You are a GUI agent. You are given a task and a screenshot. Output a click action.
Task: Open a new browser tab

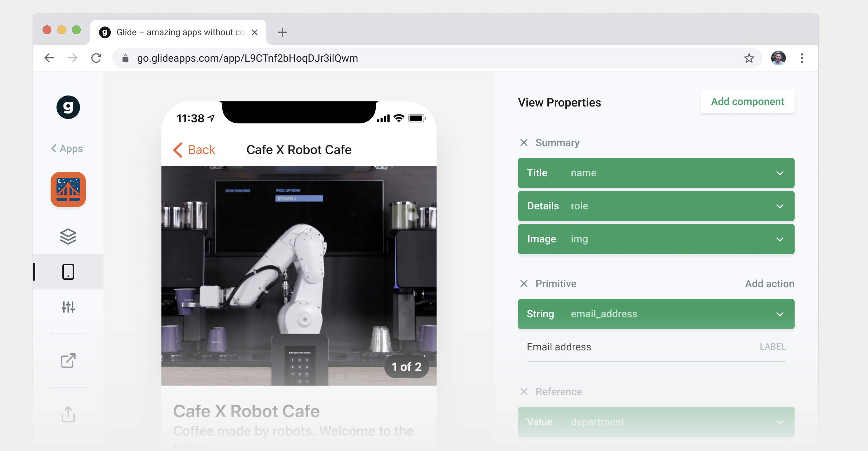click(x=282, y=32)
